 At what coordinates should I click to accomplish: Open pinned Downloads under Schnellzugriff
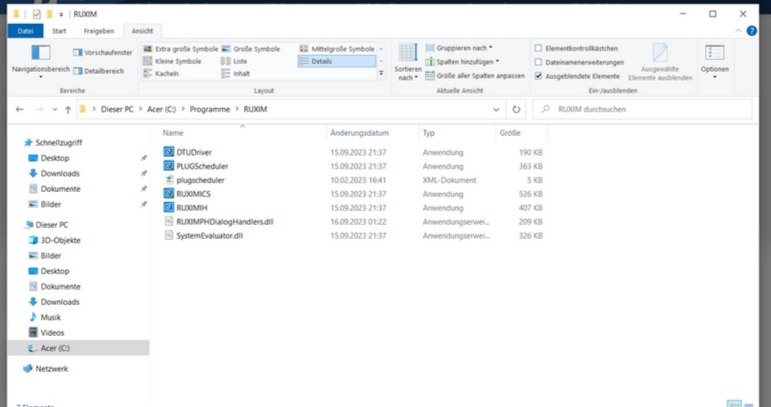pos(60,174)
